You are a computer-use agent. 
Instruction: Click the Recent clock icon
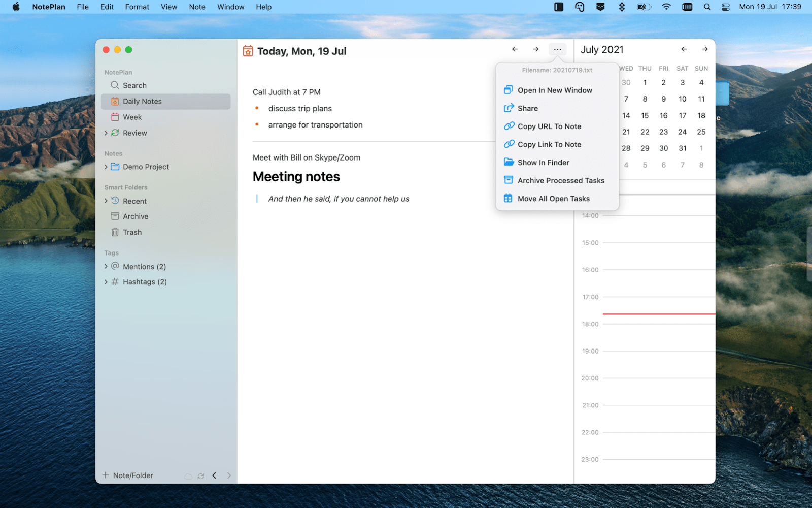[115, 201]
